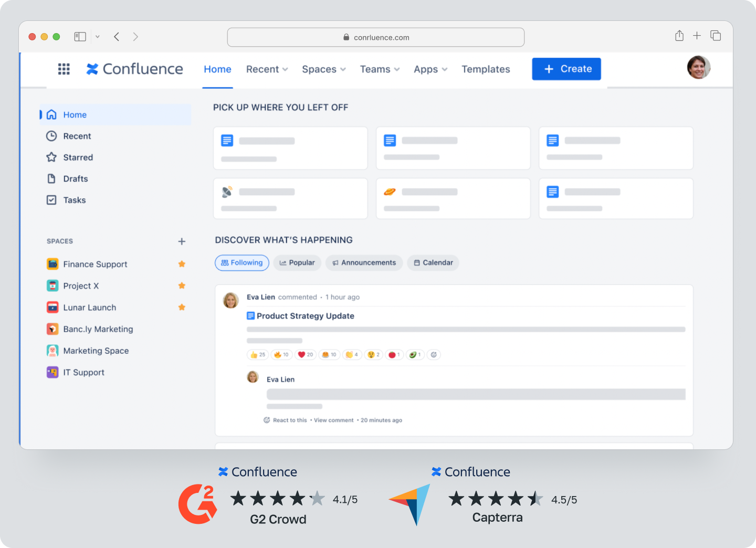Unstar the Project X space
This screenshot has width=756, height=548.
tap(182, 286)
